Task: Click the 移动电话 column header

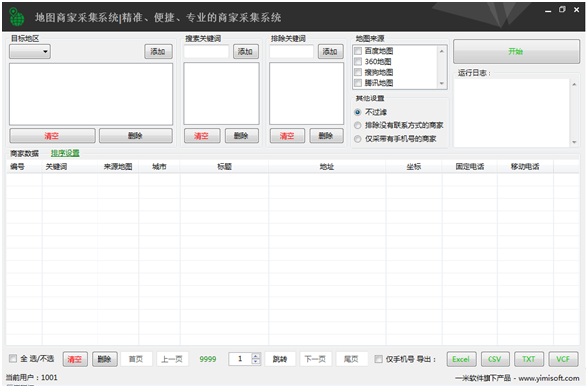Action: click(x=525, y=167)
